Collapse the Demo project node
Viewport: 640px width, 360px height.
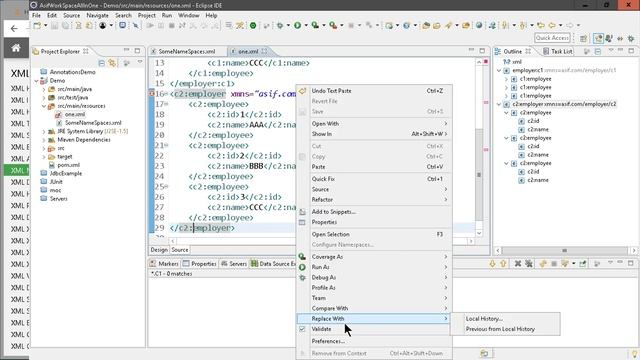[x=36, y=81]
